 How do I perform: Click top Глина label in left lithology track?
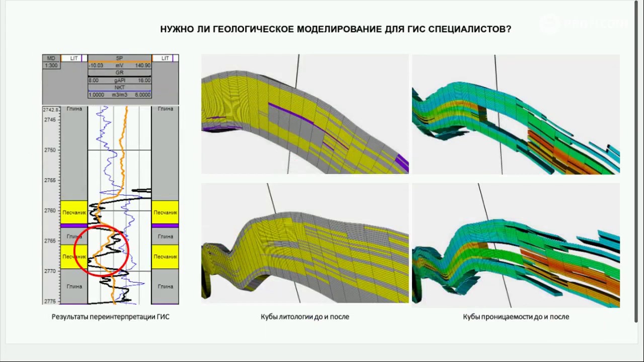(74, 109)
